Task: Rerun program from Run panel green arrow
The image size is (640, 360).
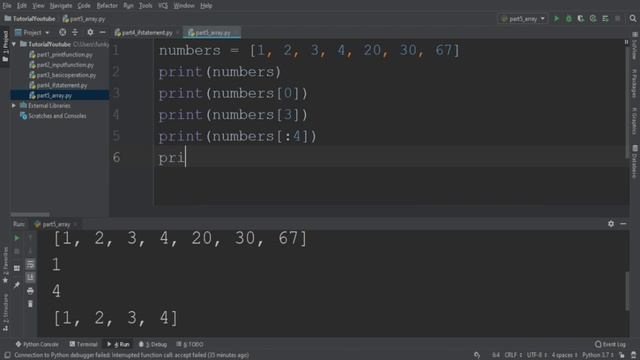Action: [x=17, y=238]
